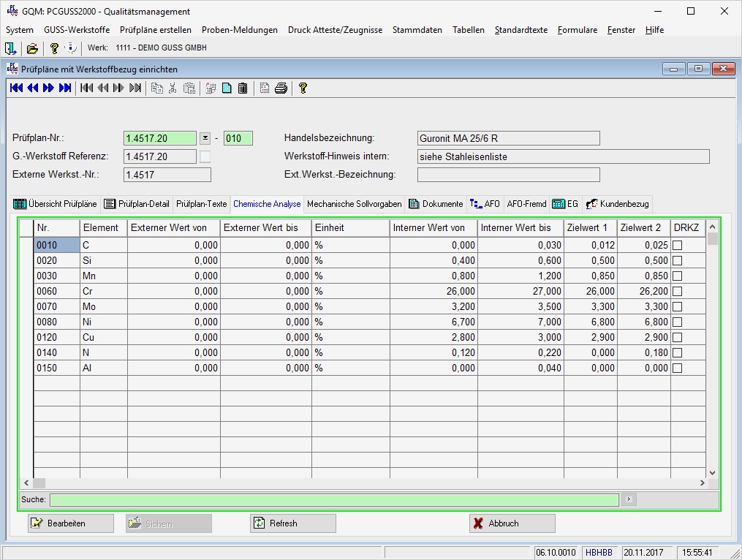
Task: Click the new document icon
Action: click(x=227, y=88)
